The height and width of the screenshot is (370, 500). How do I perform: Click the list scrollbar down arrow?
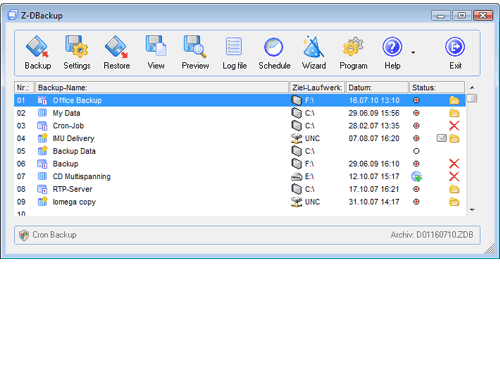pos(472,210)
